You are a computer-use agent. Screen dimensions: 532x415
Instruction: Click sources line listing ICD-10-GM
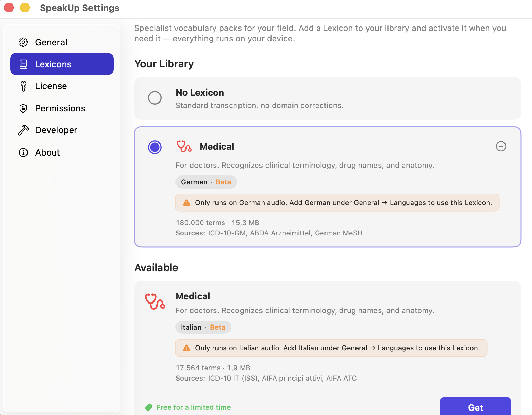[269, 233]
